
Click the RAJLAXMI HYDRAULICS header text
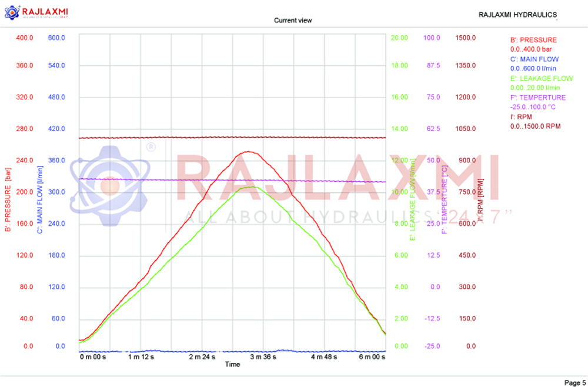coord(517,15)
